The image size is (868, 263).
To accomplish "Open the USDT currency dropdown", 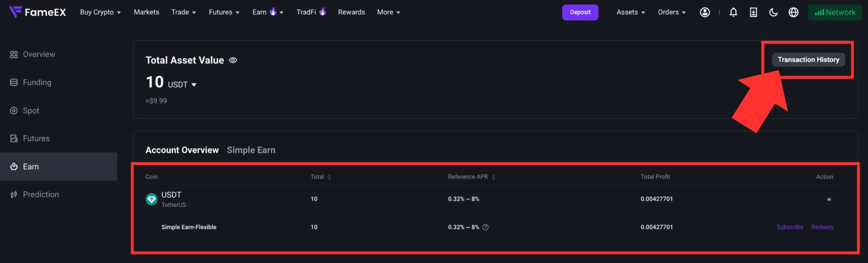I will click(182, 84).
